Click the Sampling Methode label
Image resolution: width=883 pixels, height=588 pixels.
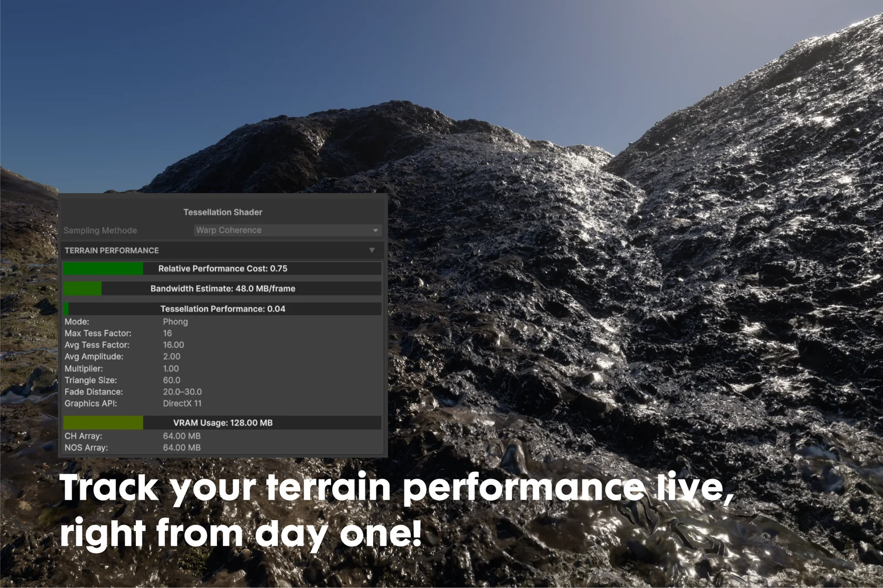[x=100, y=231]
